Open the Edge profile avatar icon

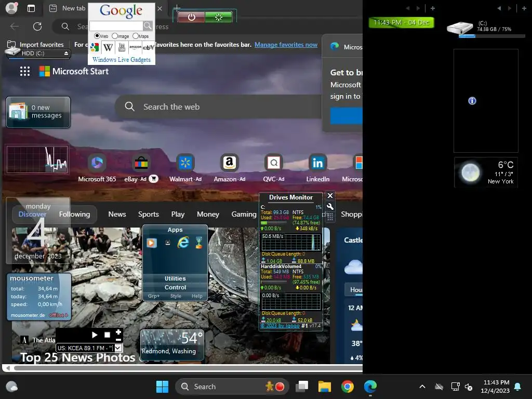(11, 8)
